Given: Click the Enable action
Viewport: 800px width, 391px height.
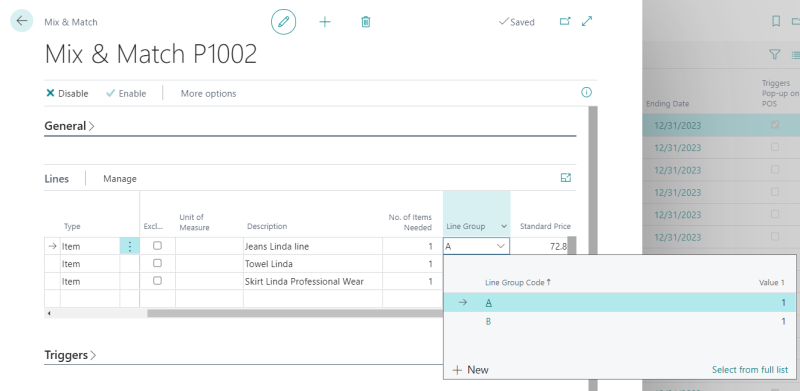Looking at the screenshot, I should 126,93.
